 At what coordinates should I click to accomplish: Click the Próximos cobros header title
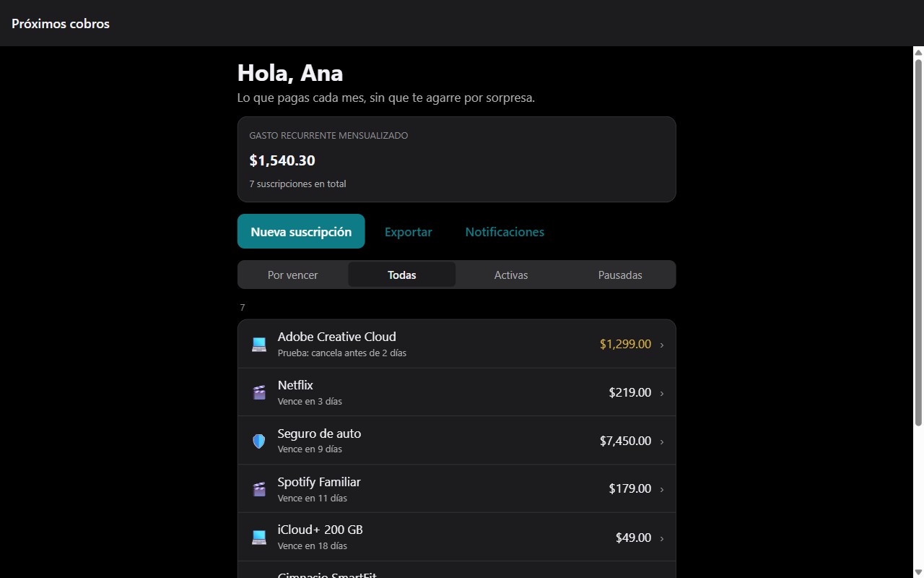point(61,24)
